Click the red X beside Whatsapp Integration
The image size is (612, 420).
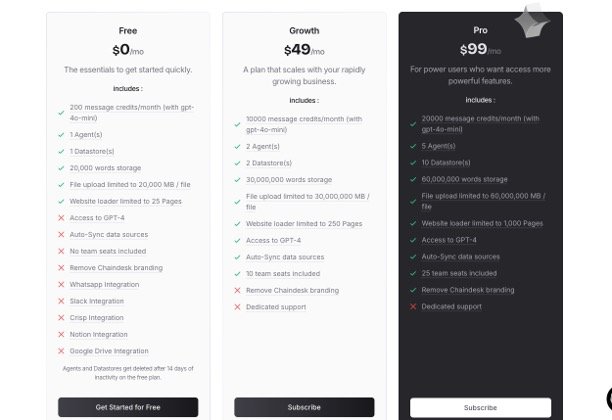click(x=62, y=284)
